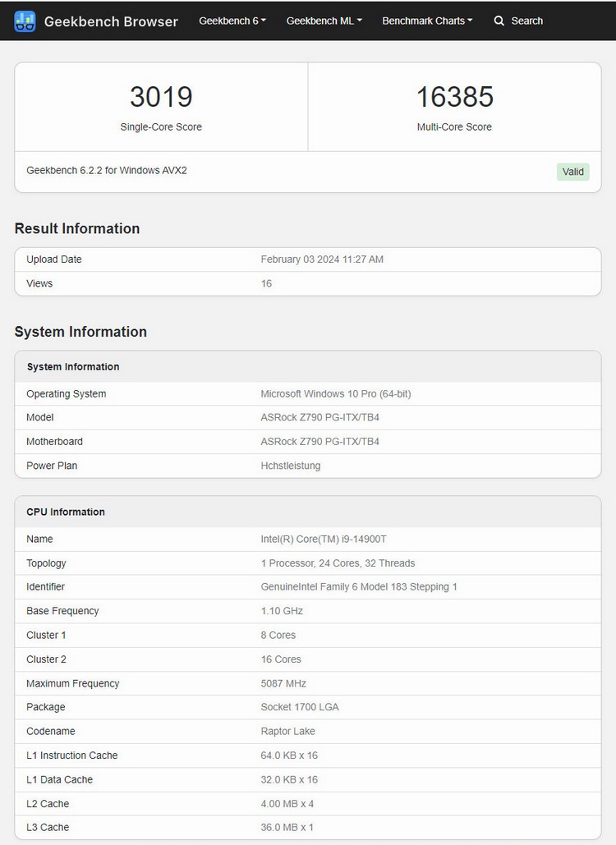This screenshot has height=845, width=616.
Task: Click the Model value ASRock Z790 PG-ITX/TB4
Action: (319, 418)
